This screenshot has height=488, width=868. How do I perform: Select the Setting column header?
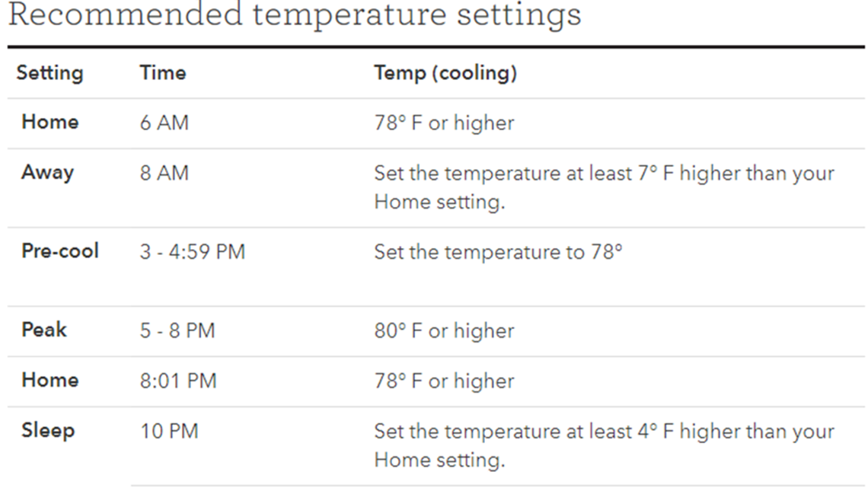click(49, 73)
